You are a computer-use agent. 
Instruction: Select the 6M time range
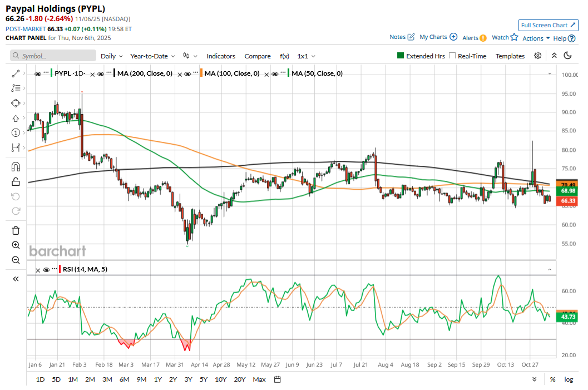point(124,379)
